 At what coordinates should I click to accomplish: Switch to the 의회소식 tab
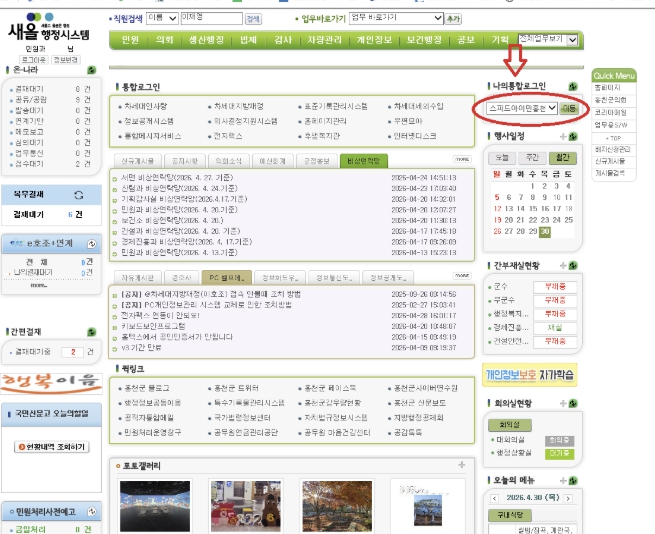pyautogui.click(x=228, y=161)
